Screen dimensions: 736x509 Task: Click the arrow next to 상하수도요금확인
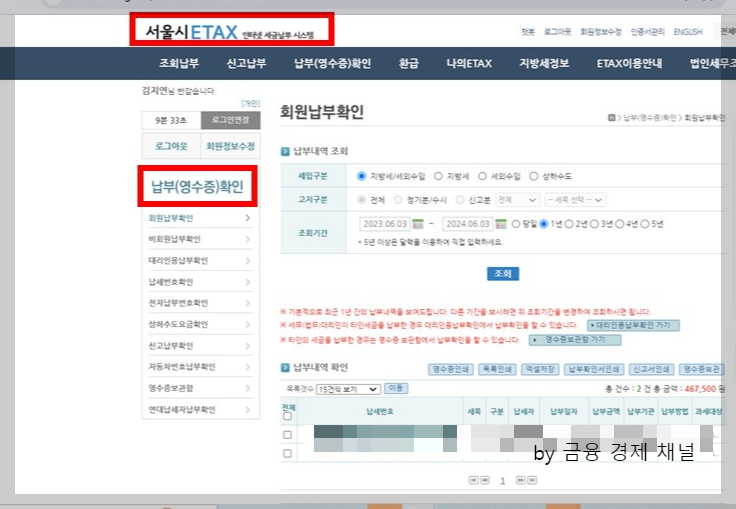click(247, 324)
